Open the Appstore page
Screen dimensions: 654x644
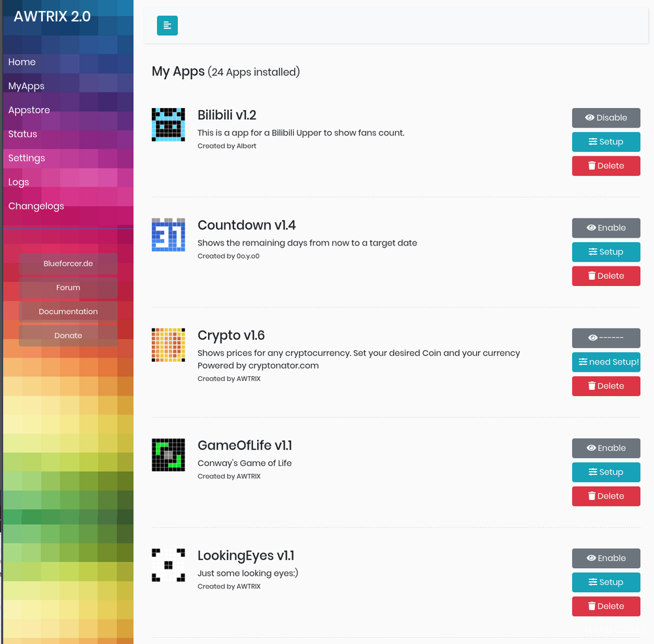[29, 110]
